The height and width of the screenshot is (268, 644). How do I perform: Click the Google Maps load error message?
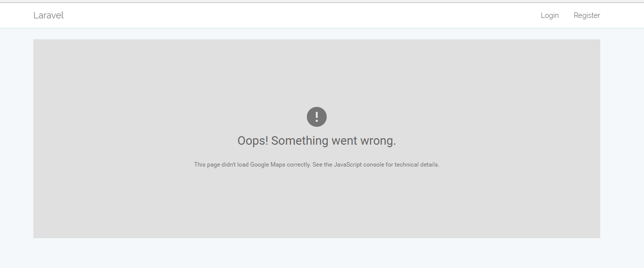pyautogui.click(x=317, y=165)
